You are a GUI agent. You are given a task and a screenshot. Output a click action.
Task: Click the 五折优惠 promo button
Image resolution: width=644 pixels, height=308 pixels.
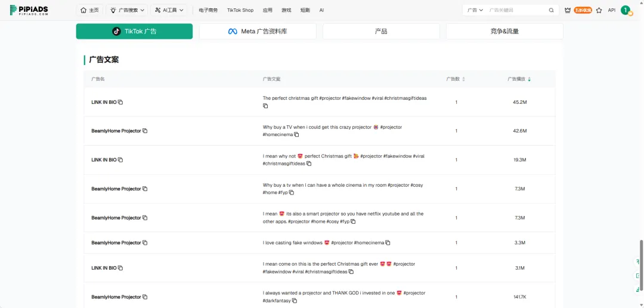[x=583, y=10]
